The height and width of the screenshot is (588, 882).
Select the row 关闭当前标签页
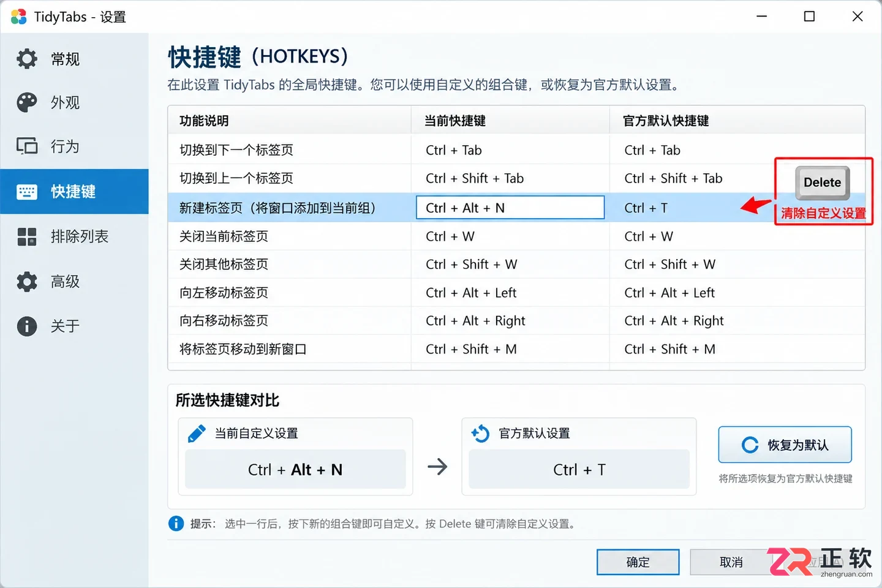[x=516, y=236]
